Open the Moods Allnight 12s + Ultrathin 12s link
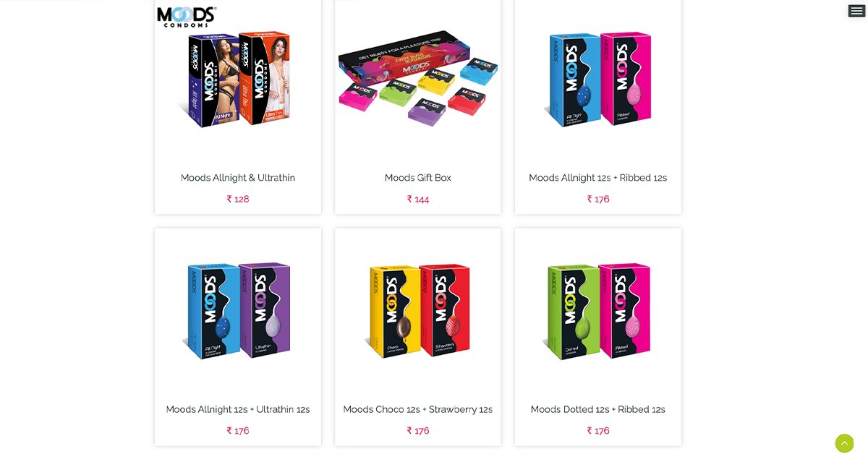This screenshot has width=868, height=454. click(x=238, y=409)
